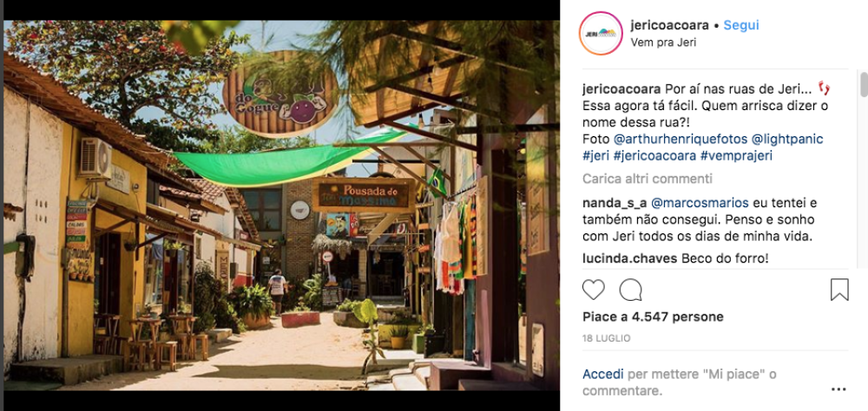Open the #jeri hashtag
This screenshot has width=868, height=411.
pyautogui.click(x=596, y=156)
